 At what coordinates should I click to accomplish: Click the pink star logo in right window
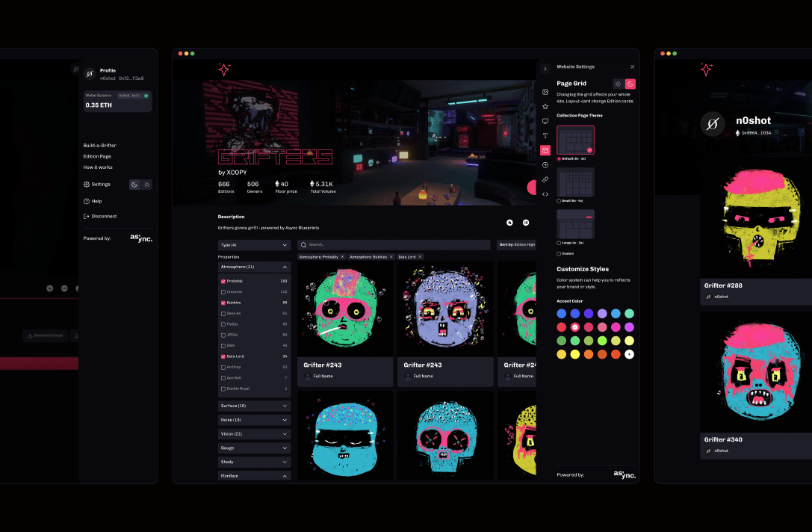707,69
